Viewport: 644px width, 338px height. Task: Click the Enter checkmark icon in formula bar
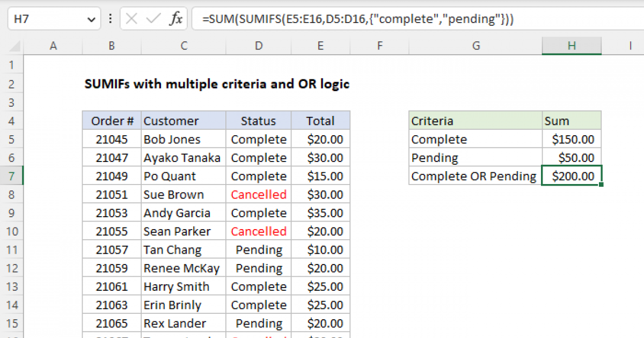click(x=153, y=20)
